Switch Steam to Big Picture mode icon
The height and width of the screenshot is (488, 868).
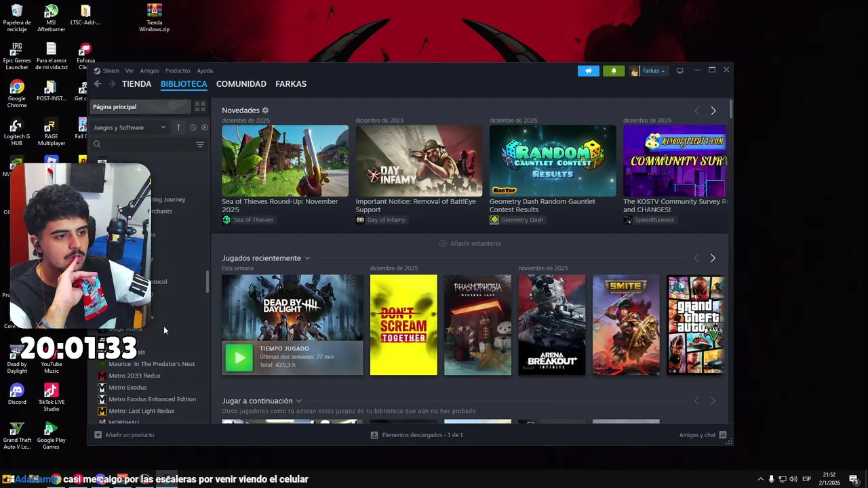coord(679,70)
